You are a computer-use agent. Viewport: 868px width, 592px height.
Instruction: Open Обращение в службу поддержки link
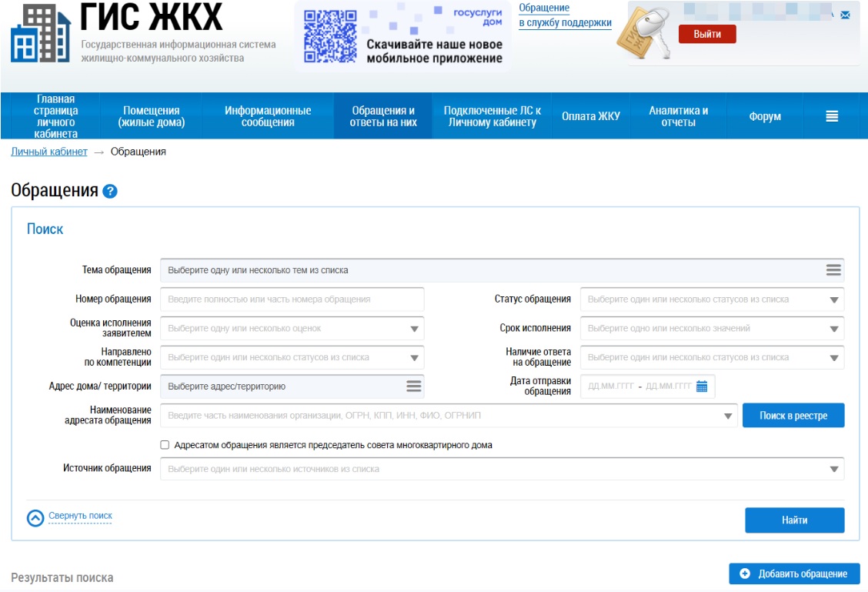[x=565, y=15]
